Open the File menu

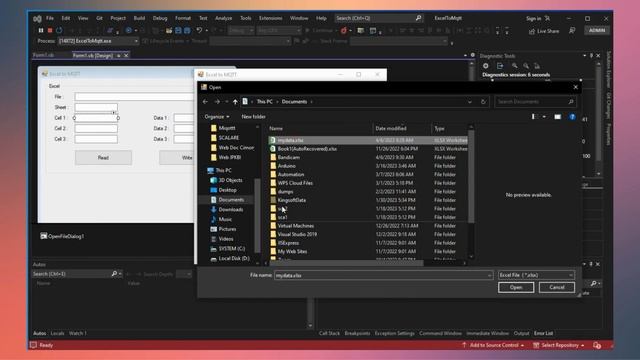(x=50, y=18)
